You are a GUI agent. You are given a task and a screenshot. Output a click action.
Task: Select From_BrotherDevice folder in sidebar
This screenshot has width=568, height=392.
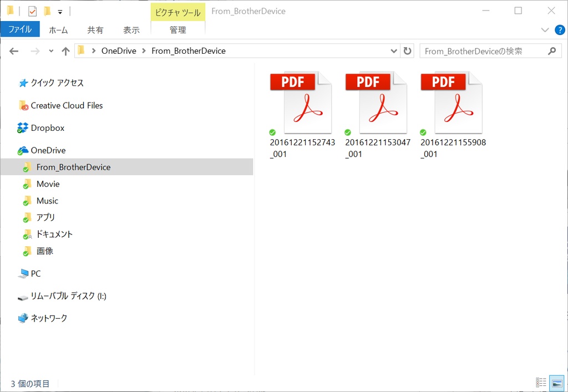click(127, 167)
